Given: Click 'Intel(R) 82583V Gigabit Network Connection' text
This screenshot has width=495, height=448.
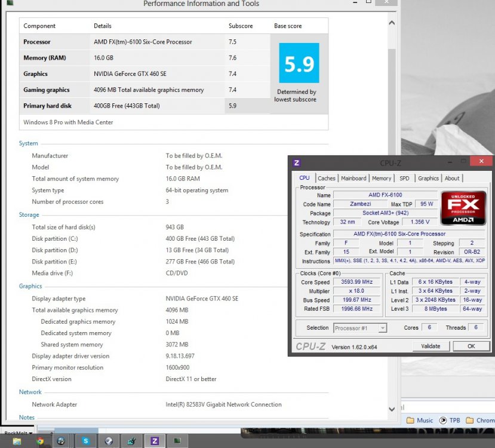Looking at the screenshot, I should (223, 404).
